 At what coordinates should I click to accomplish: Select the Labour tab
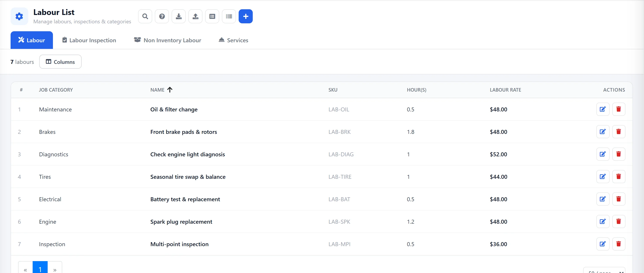click(x=32, y=40)
